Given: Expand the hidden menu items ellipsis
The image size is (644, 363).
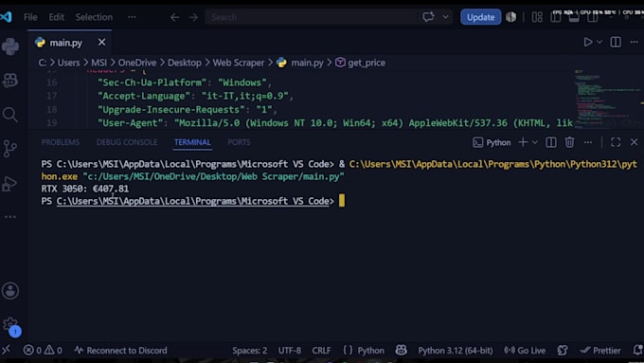Looking at the screenshot, I should (x=132, y=17).
